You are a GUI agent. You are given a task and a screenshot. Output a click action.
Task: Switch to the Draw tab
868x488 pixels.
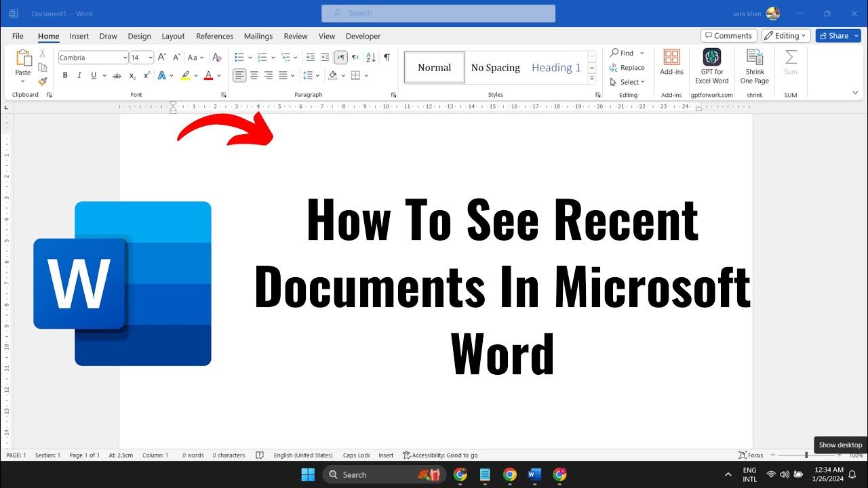[108, 36]
